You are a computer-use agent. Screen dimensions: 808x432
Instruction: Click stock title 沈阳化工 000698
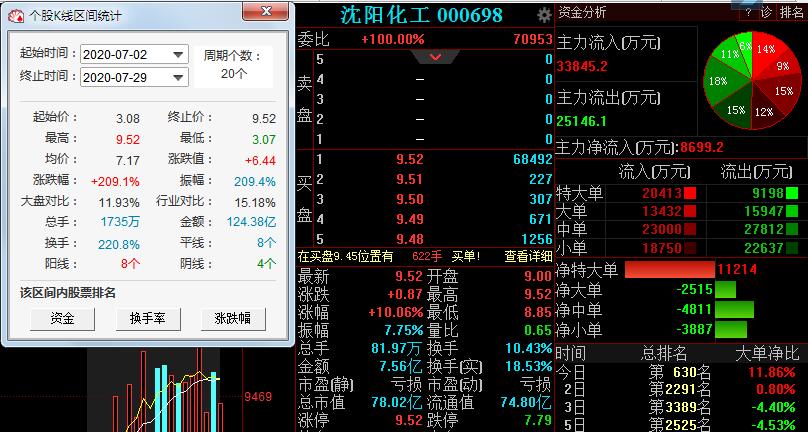[421, 15]
